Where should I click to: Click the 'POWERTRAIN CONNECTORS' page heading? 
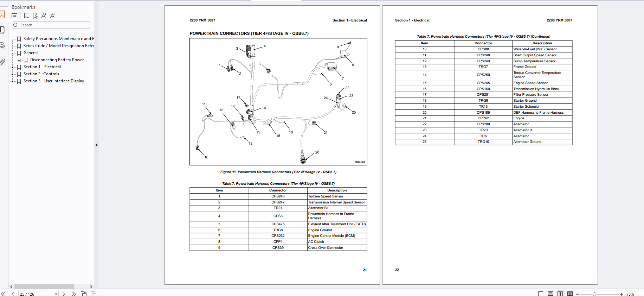[249, 33]
